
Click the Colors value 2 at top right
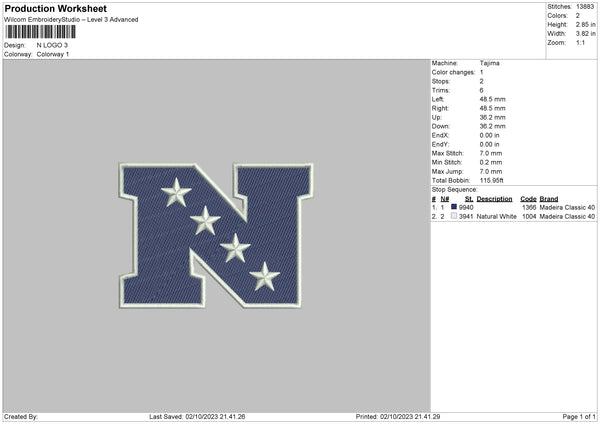(x=578, y=16)
